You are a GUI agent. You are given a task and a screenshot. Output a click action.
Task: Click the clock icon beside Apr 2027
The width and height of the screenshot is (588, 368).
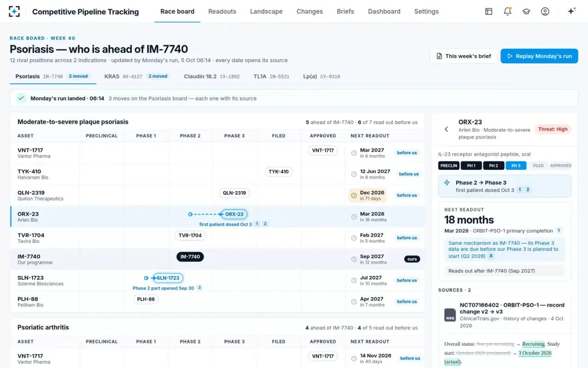click(354, 302)
